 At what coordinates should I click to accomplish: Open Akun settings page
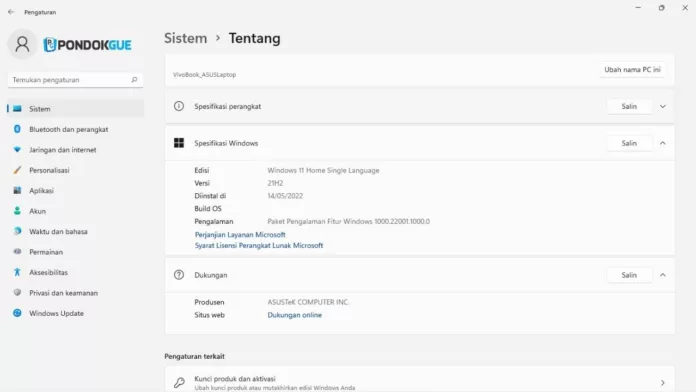pos(75,211)
